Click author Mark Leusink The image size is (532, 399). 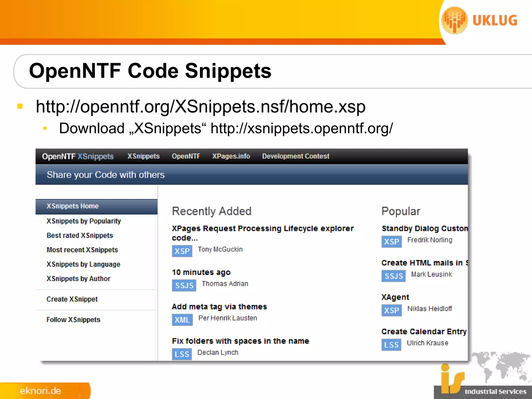click(x=431, y=274)
